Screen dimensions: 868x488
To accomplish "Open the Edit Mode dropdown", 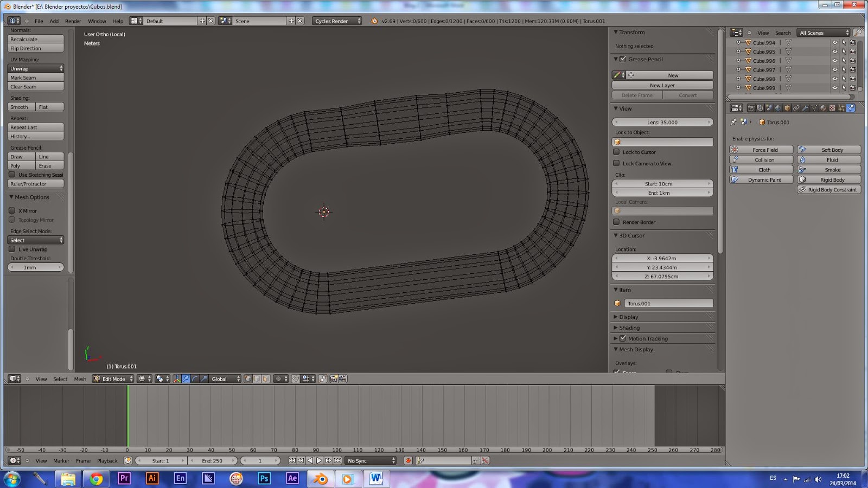I will (113, 379).
